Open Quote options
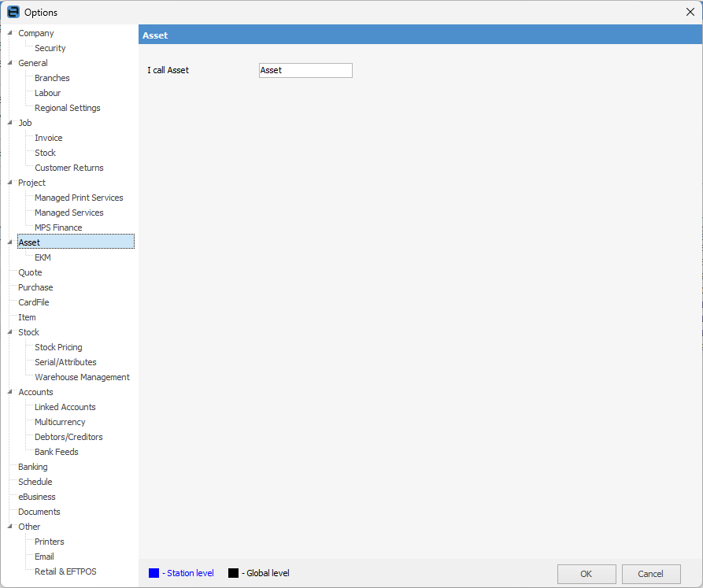The width and height of the screenshot is (703, 588). [30, 272]
